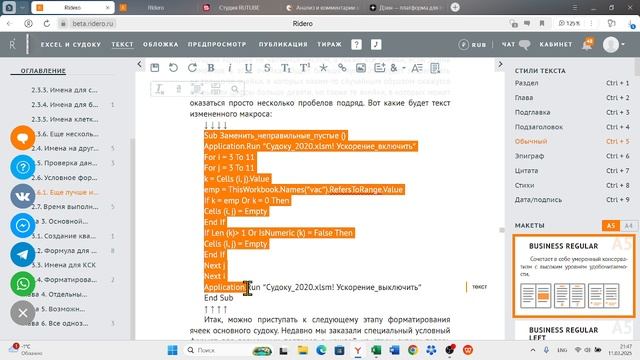Insert footnote with asterisk icon

click(323, 68)
